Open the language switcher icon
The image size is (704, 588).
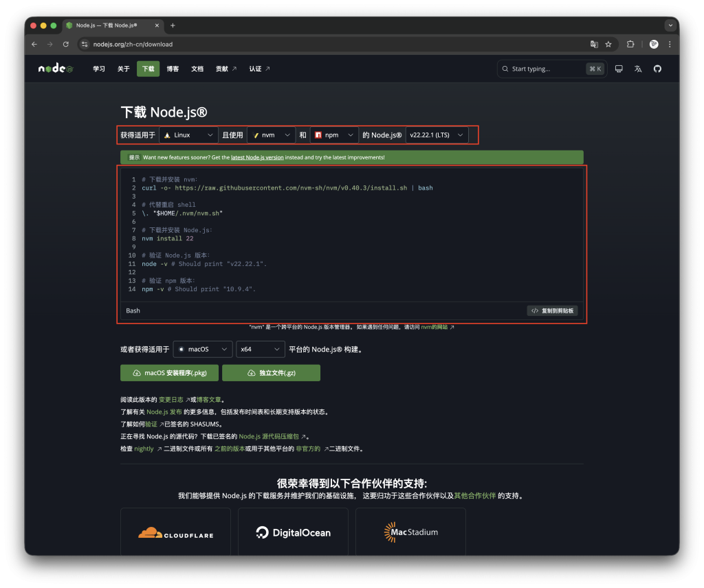click(638, 69)
